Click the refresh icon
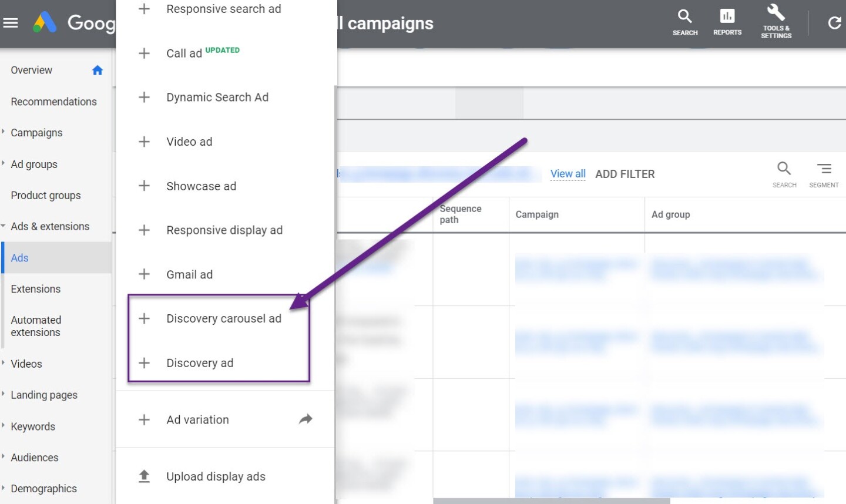Screen dimensions: 846x504 (834, 23)
